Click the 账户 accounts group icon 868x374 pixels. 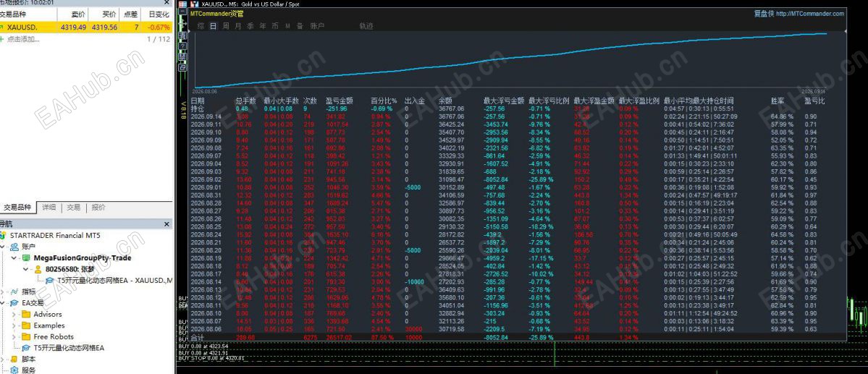14,247
